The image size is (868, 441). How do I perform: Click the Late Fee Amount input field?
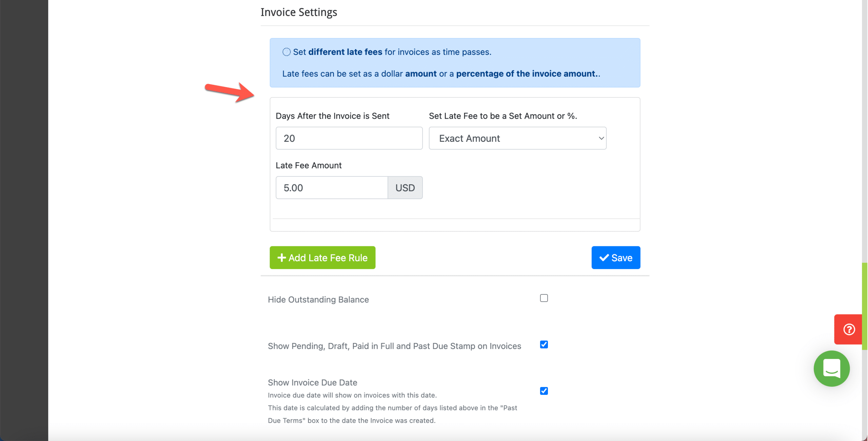point(332,188)
